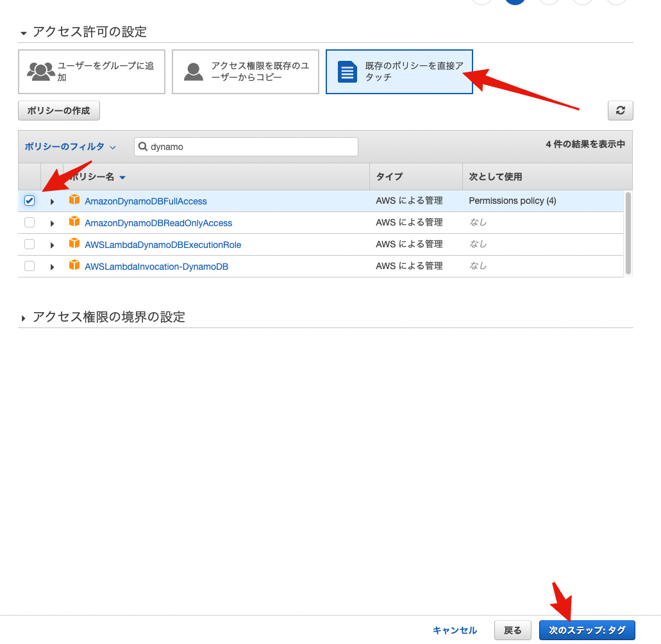Select the 既存のポリシーを直接アタッチ option
Image resolution: width=661 pixels, height=644 pixels.
pos(399,71)
